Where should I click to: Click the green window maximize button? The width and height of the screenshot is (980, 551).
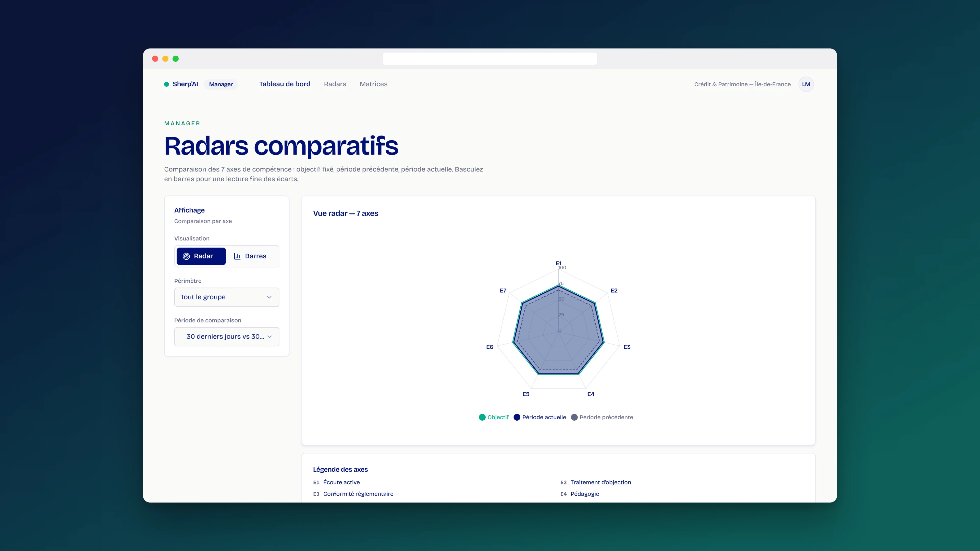(175, 59)
